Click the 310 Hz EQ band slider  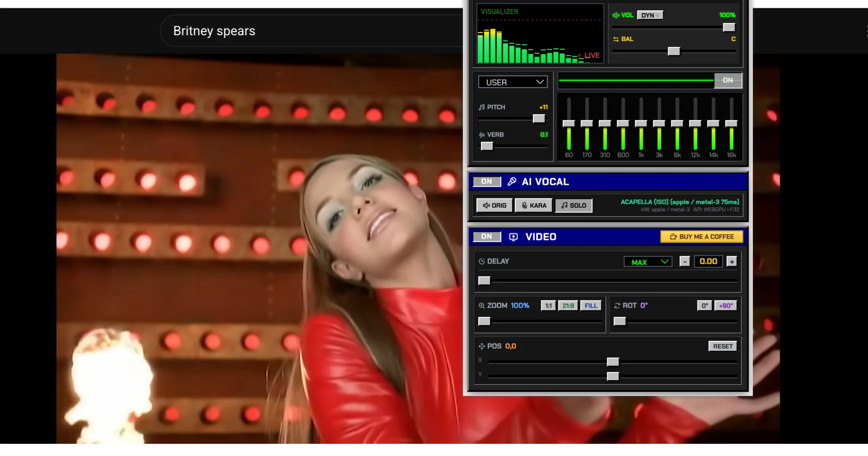pos(605,124)
